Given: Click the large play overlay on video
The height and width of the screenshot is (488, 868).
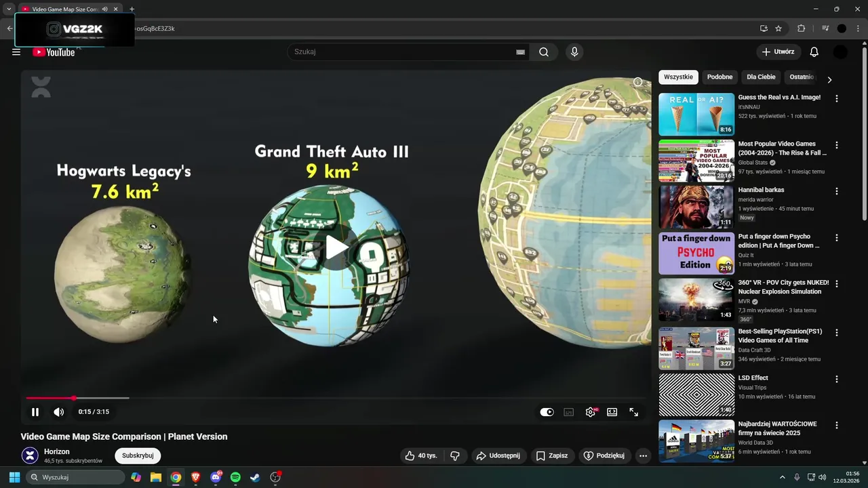Looking at the screenshot, I should [x=336, y=247].
